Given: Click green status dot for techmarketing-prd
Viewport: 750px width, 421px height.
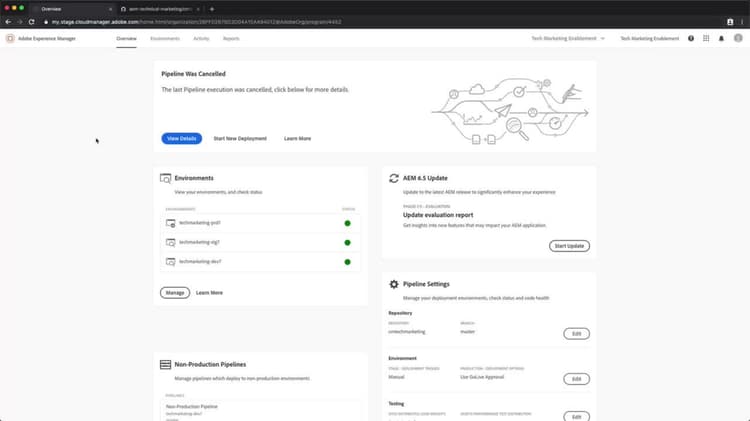Looking at the screenshot, I should 347,223.
